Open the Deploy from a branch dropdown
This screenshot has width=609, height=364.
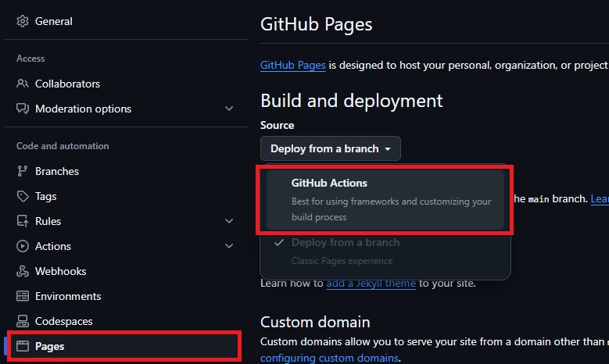(330, 148)
